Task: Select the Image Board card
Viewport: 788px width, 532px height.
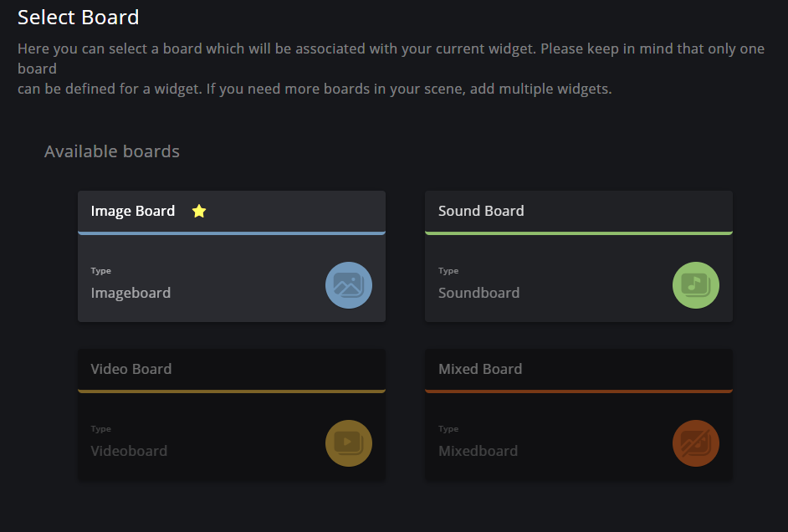Action: [x=232, y=255]
